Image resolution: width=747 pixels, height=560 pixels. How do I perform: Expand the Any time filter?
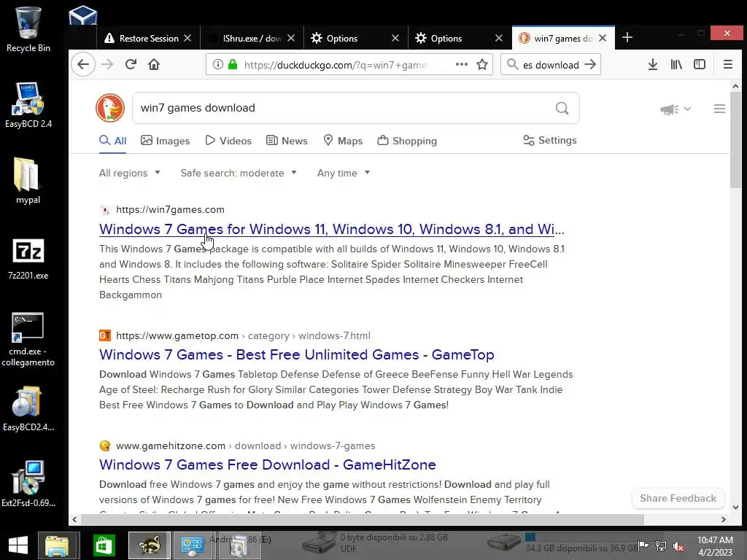pos(344,173)
